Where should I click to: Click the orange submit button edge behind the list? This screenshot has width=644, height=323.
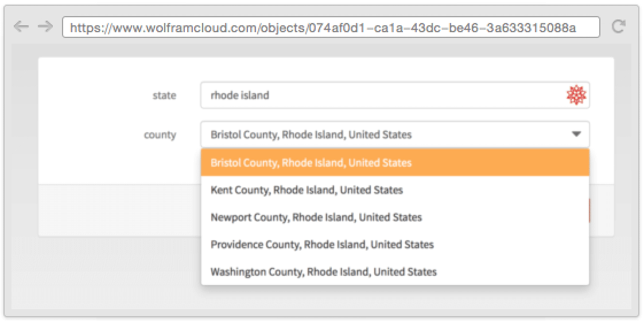click(591, 211)
